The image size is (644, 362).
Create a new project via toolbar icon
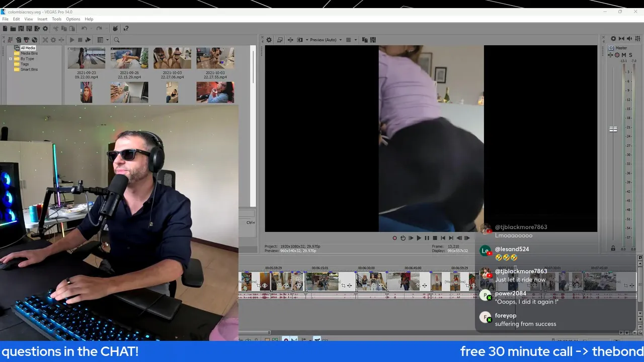click(x=5, y=29)
